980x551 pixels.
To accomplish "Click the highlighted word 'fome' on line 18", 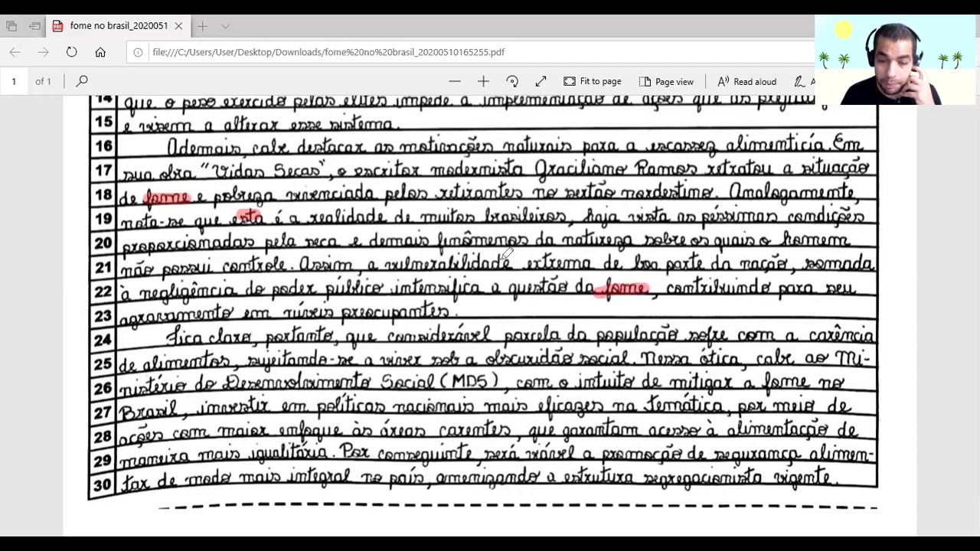I will coord(167,197).
